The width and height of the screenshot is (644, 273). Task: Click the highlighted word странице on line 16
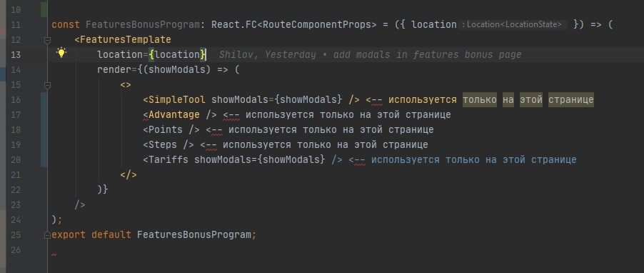click(571, 100)
